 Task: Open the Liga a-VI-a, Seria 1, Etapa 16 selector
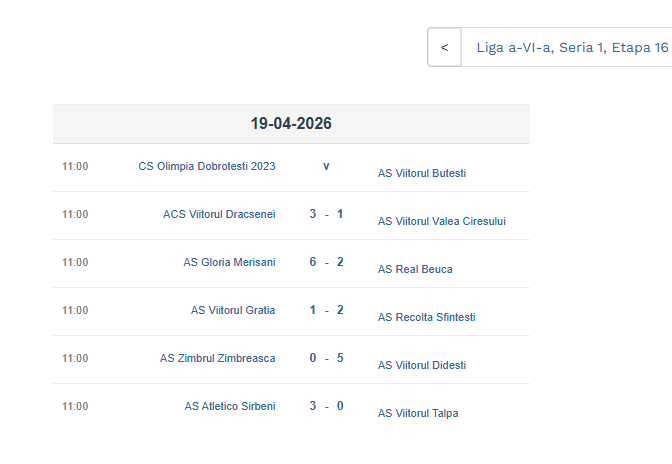pyautogui.click(x=571, y=47)
